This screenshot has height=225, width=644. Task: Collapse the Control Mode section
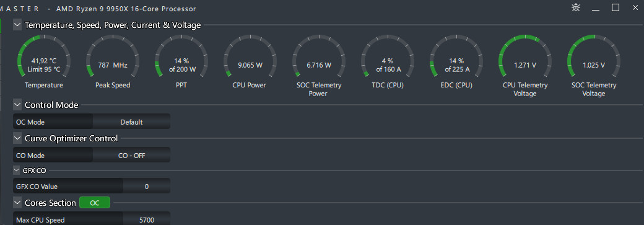click(x=17, y=105)
